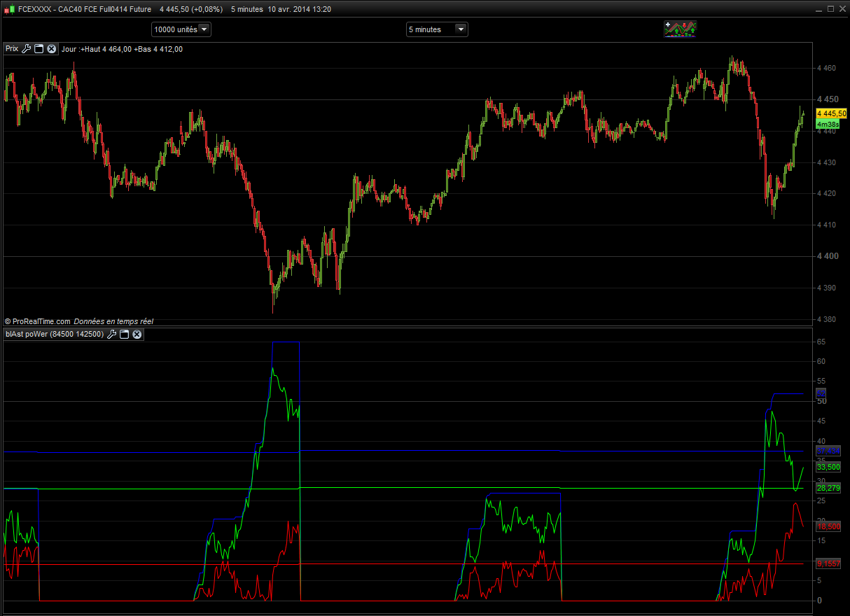Maximize the chart window
This screenshot has width=850, height=616.
point(831,10)
